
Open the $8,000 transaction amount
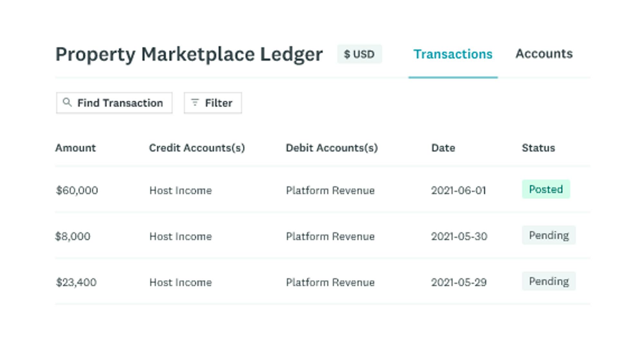click(73, 236)
